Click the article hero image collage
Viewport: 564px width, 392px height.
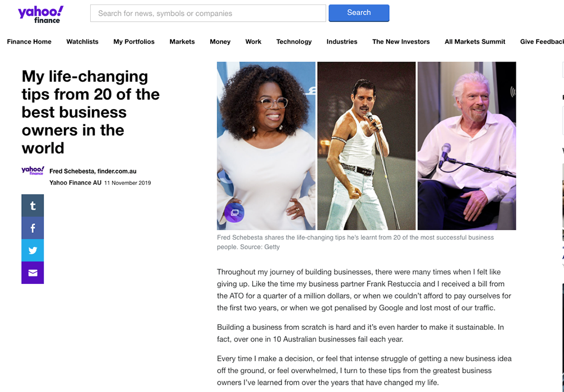click(367, 146)
